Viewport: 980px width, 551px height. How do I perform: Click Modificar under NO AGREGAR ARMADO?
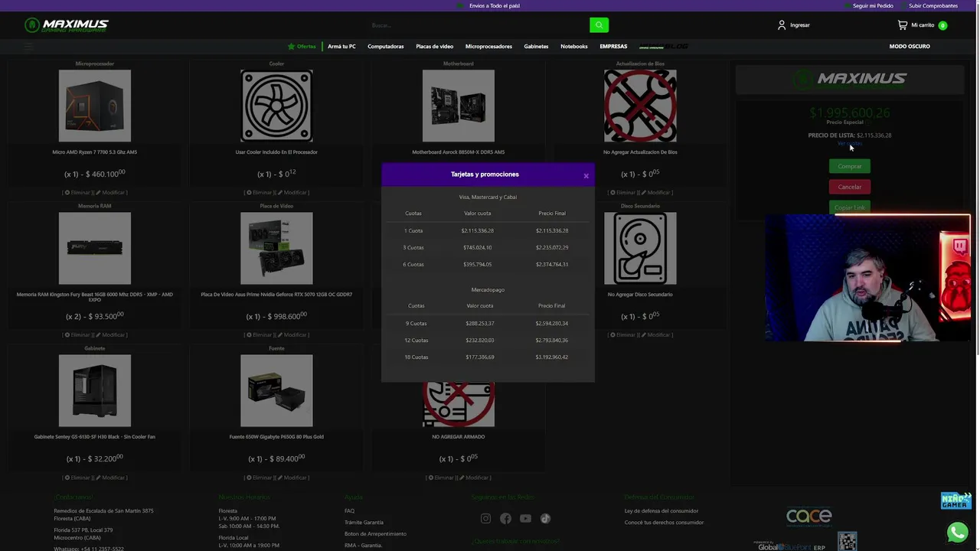tap(475, 478)
